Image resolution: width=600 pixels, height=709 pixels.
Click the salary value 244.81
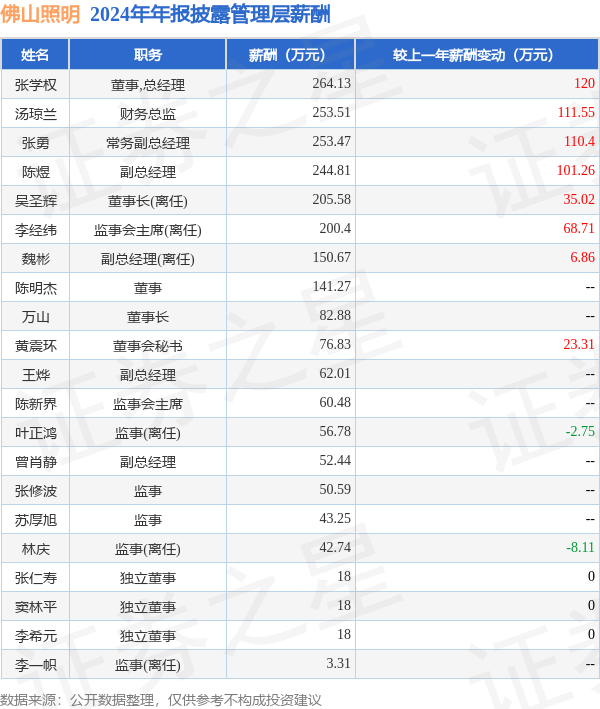point(331,170)
